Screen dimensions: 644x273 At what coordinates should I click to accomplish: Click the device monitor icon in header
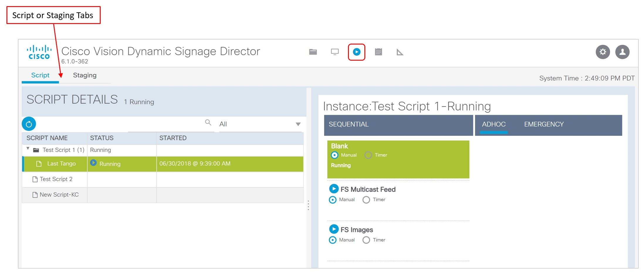[x=335, y=52]
